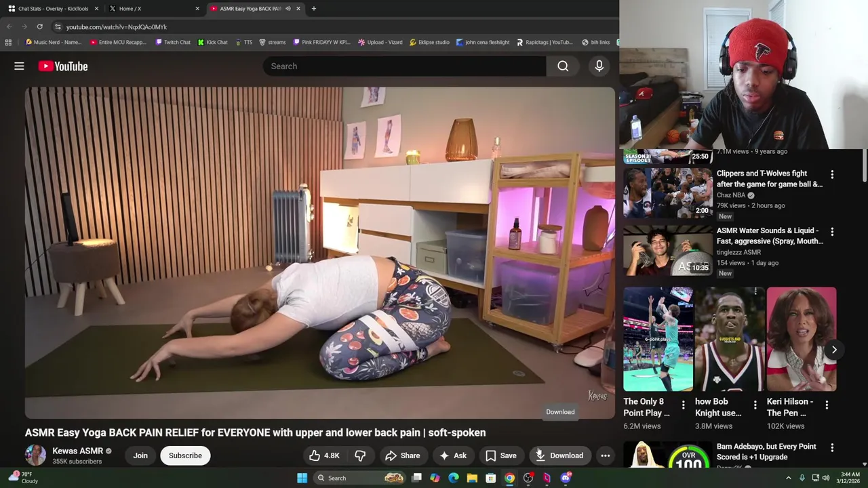Screen dimensions: 868x488
Task: Open tinglezzz ASMR channel link
Action: (738, 252)
